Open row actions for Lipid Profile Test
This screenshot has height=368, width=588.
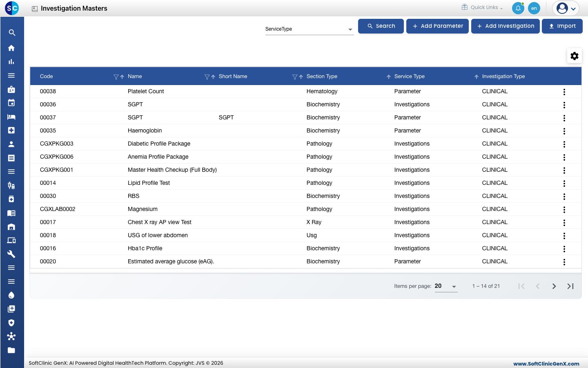click(x=564, y=184)
